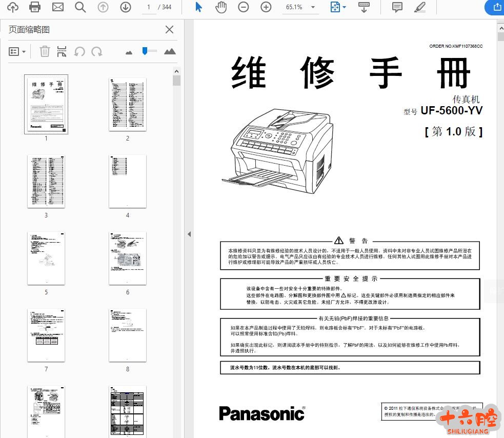The image size is (504, 438).
Task: Select the highlighter pen tool
Action: (420, 7)
